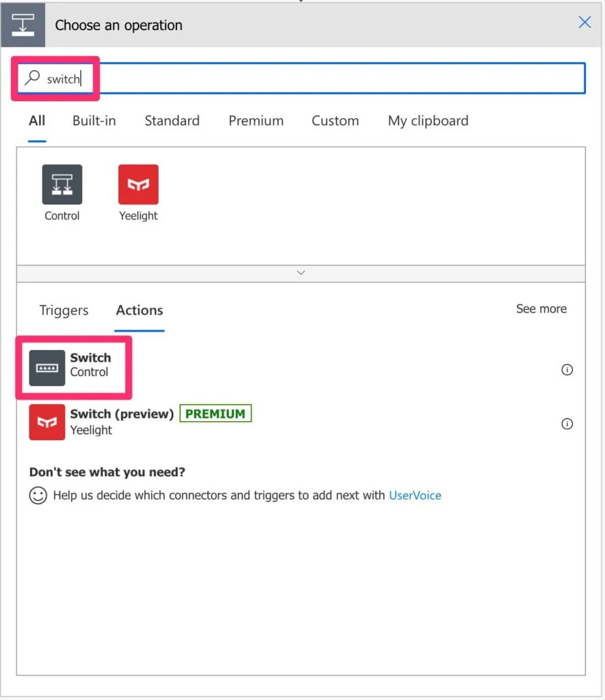The height and width of the screenshot is (700, 605).
Task: Show info for Yeelight Switch (preview) action
Action: 567,424
